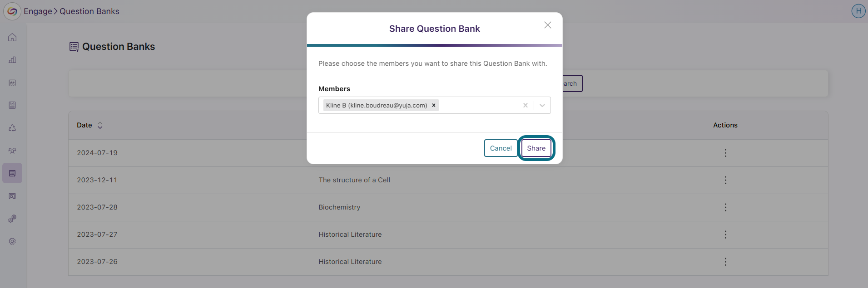
Task: Remove the Kline B member chip
Action: click(x=433, y=105)
